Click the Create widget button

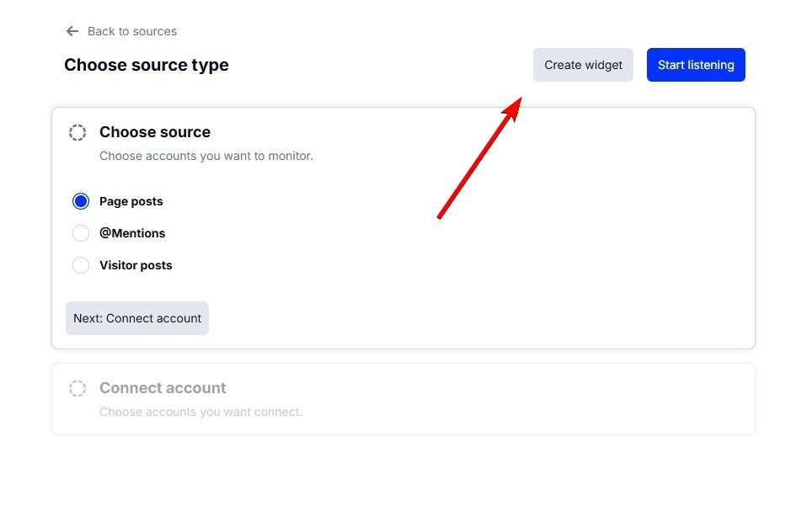click(x=583, y=64)
